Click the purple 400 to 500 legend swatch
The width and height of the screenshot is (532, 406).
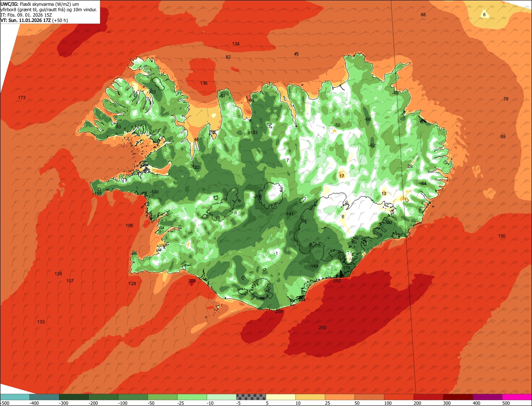tap(487, 397)
